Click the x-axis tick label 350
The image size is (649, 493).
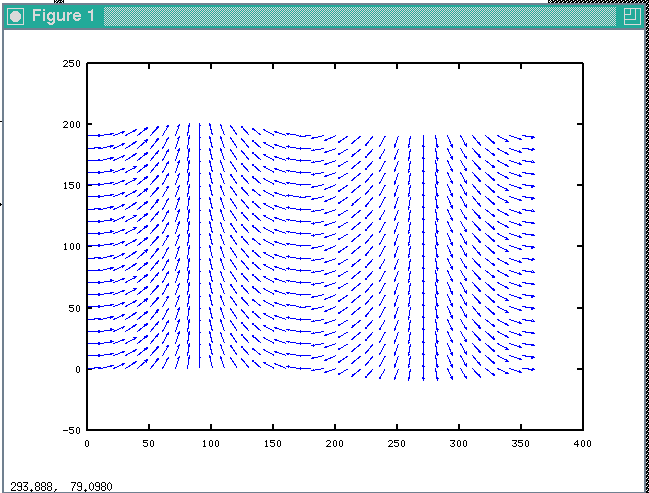[x=520, y=444]
